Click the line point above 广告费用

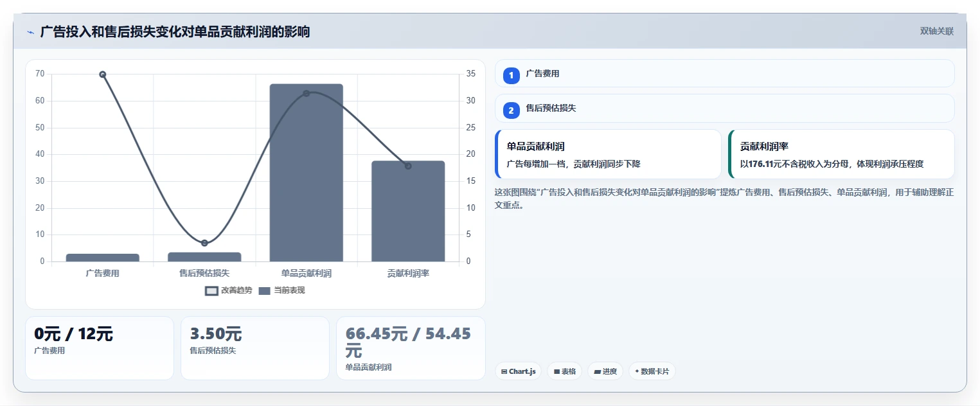tap(102, 75)
